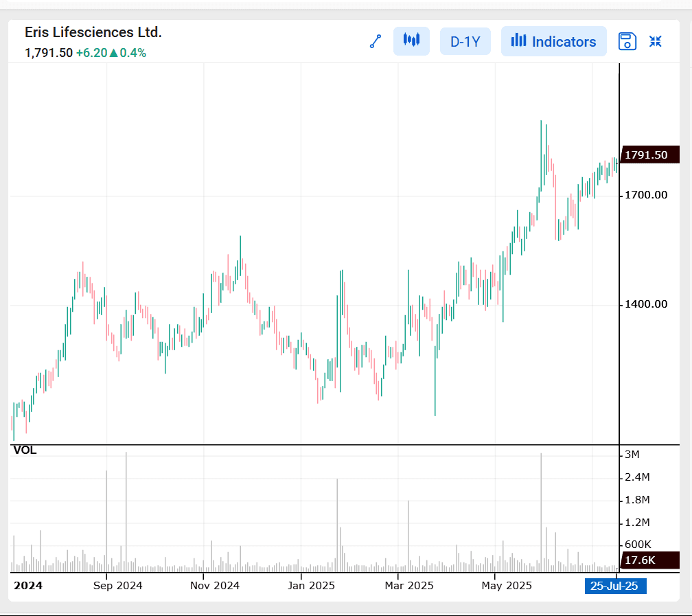This screenshot has width=692, height=616.
Task: Click the save chart icon
Action: tap(627, 41)
